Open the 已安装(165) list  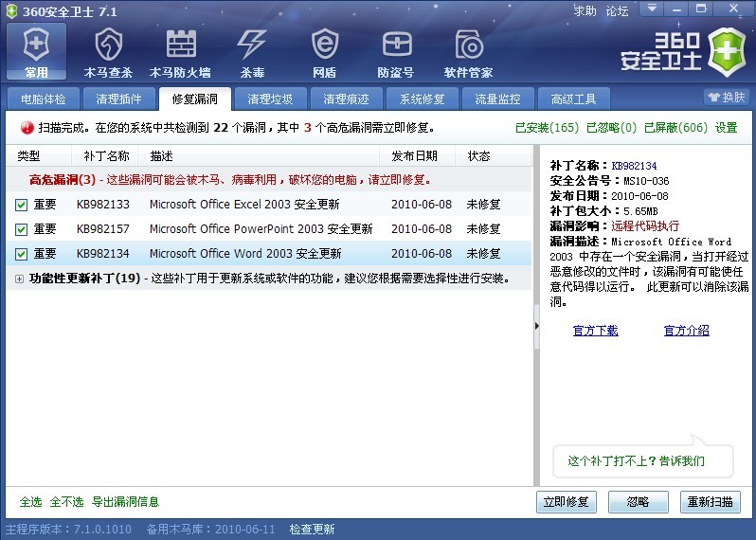547,128
